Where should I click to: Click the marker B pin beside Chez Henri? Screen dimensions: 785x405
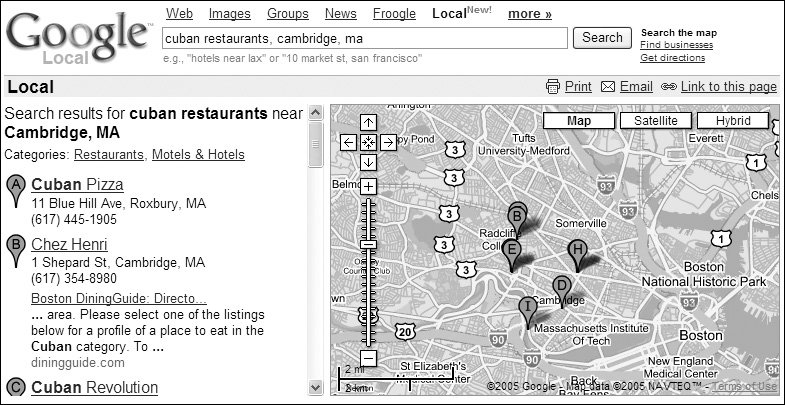16,249
